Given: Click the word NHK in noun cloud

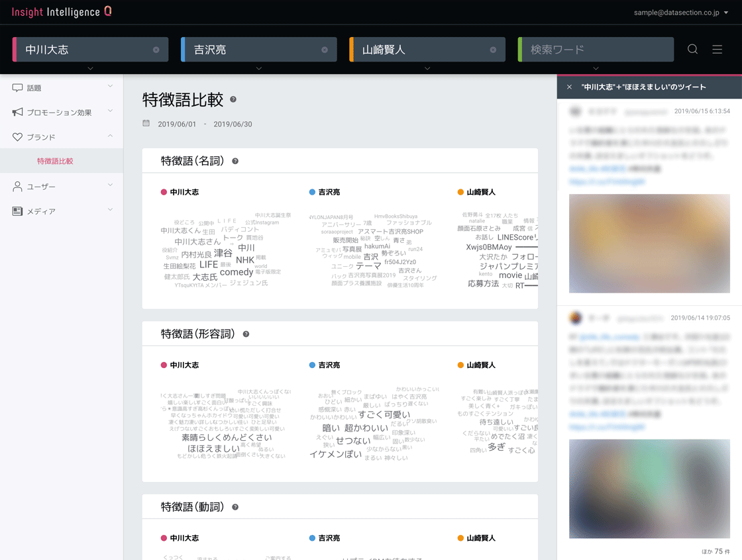Looking at the screenshot, I should coord(245,260).
